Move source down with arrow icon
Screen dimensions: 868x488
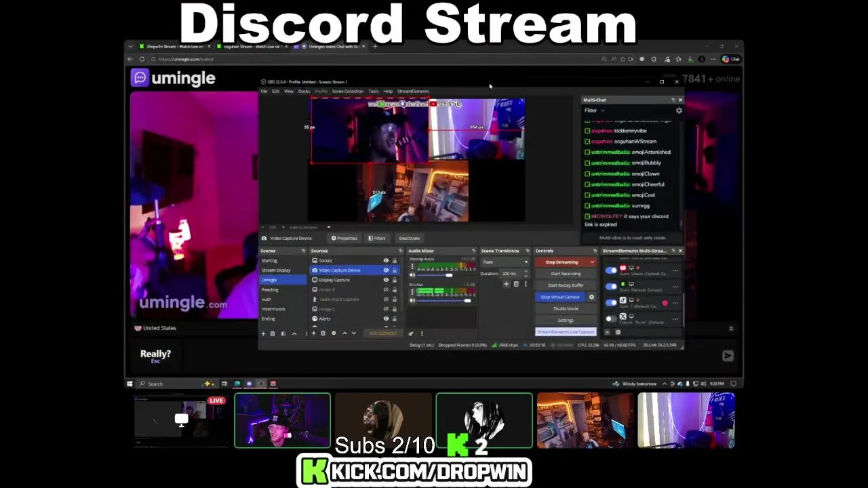point(353,333)
